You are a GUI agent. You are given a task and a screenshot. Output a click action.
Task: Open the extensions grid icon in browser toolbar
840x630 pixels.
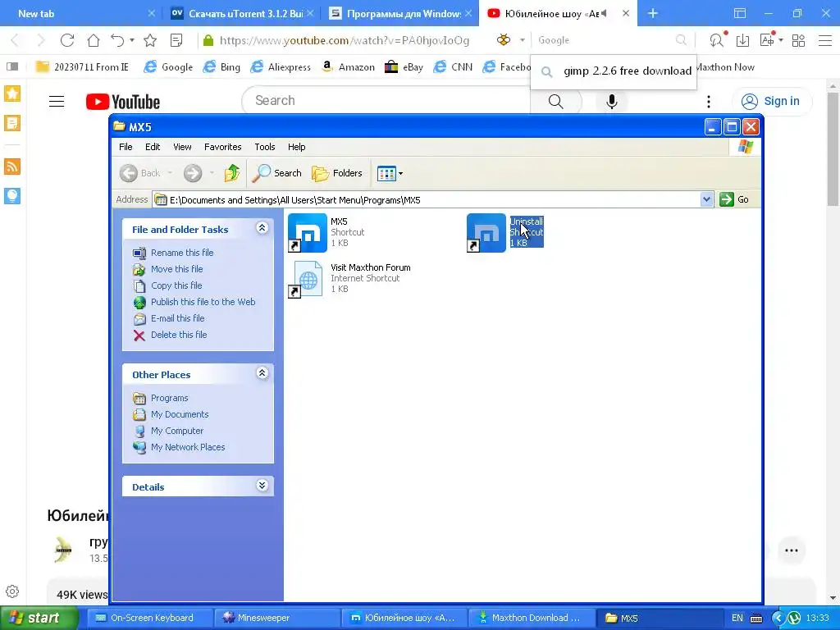click(798, 40)
